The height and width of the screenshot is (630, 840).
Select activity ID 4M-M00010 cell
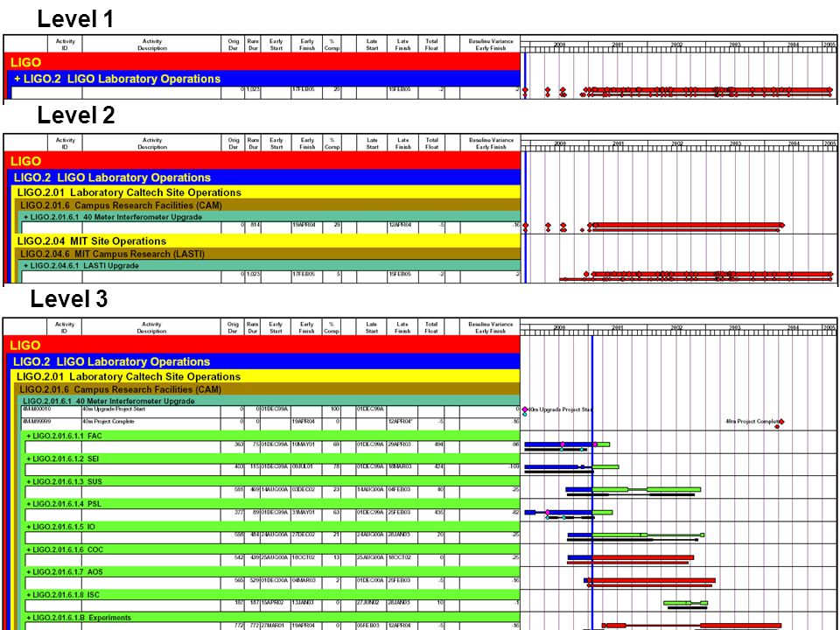coord(52,411)
